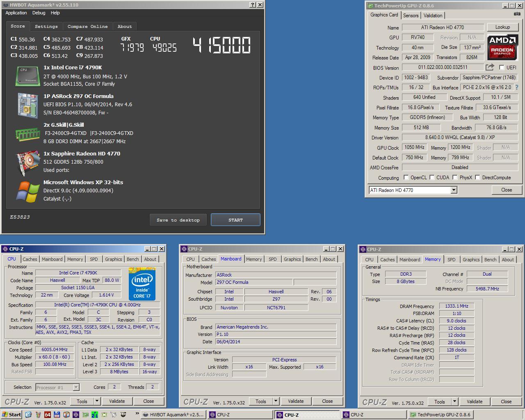Toggle the CUDA checkbox
Image resolution: width=525 pixels, height=420 pixels.
coord(431,178)
